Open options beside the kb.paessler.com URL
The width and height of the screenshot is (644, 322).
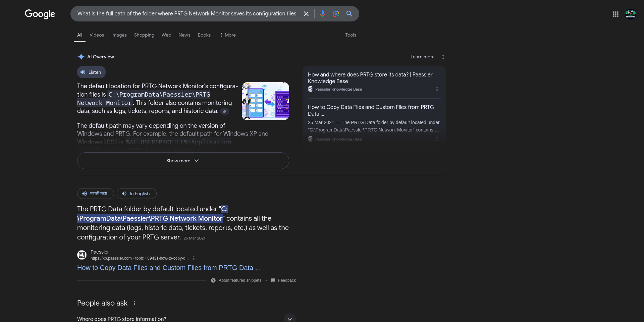194,258
